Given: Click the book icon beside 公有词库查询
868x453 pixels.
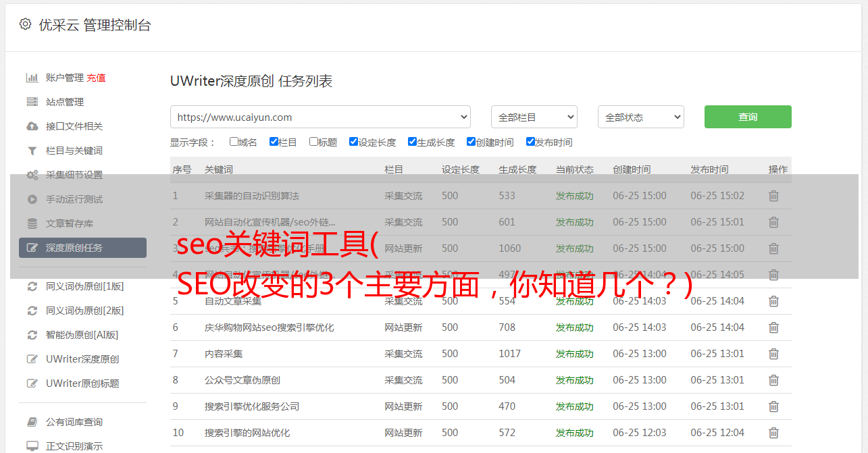Looking at the screenshot, I should coord(32,422).
